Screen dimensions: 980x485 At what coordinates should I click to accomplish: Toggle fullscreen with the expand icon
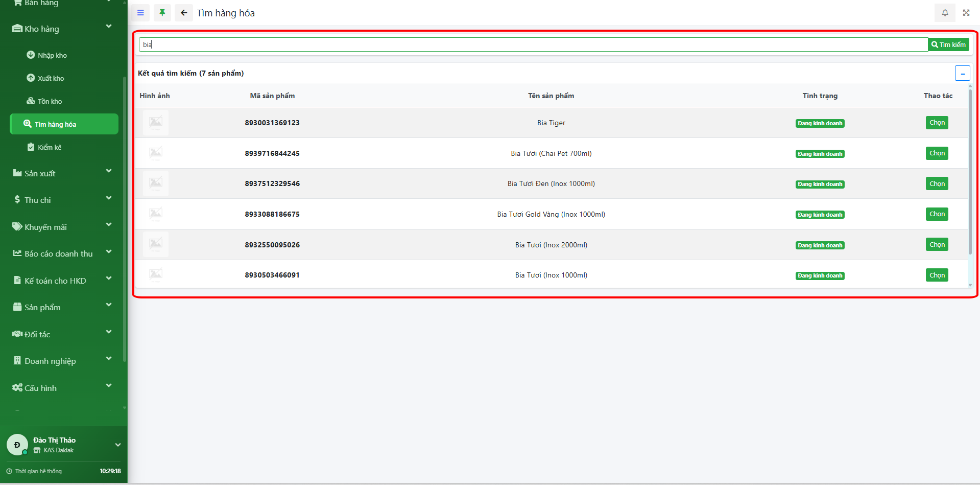point(966,13)
